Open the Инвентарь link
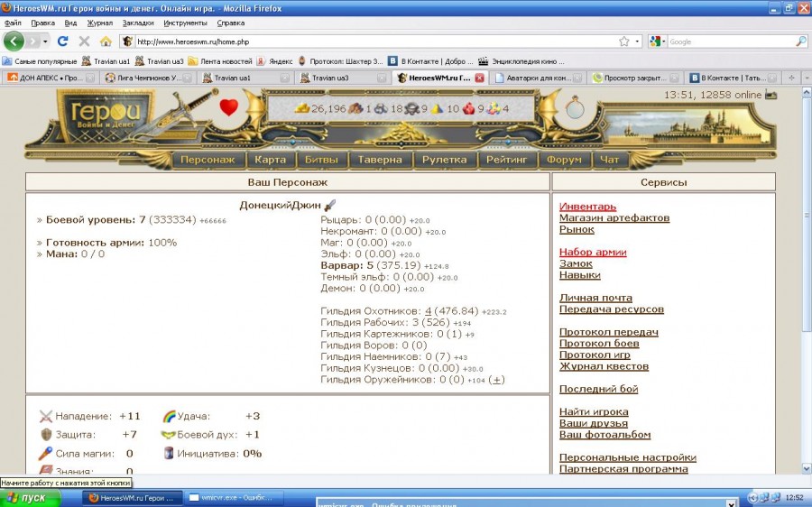This screenshot has height=507, width=812. coord(587,207)
